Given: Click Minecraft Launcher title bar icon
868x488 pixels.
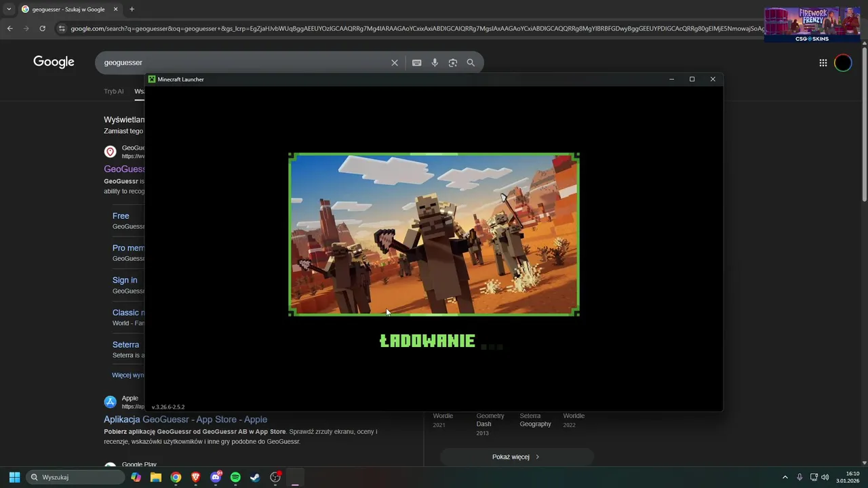Looking at the screenshot, I should 152,79.
